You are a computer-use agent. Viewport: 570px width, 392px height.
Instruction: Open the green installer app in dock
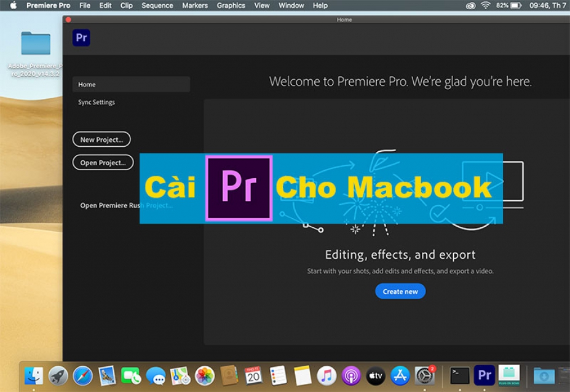(x=509, y=375)
